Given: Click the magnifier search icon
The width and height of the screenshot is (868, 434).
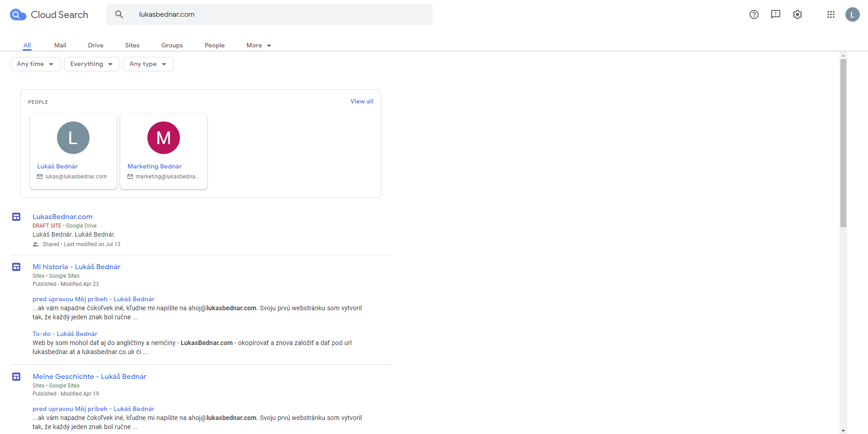Looking at the screenshot, I should 119,14.
